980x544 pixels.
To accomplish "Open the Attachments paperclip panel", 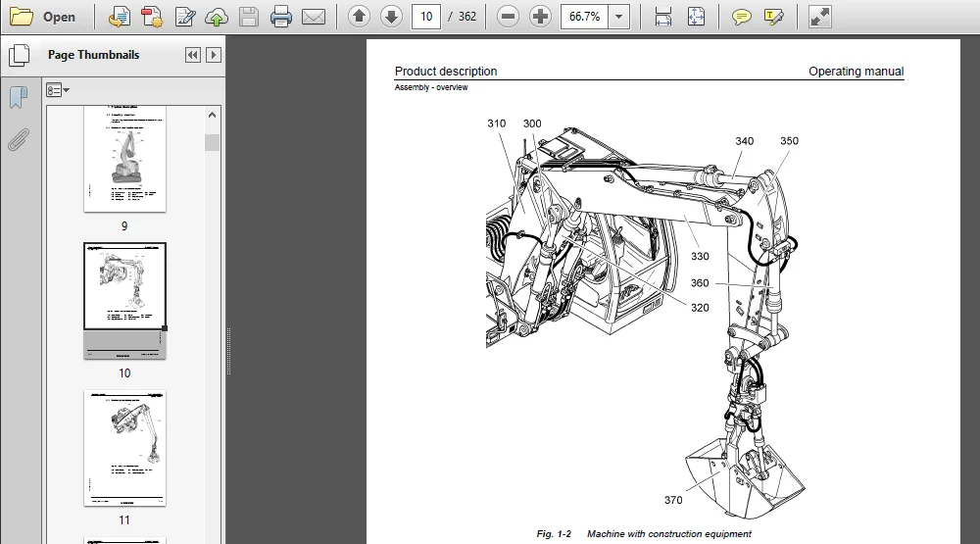I will tap(19, 140).
